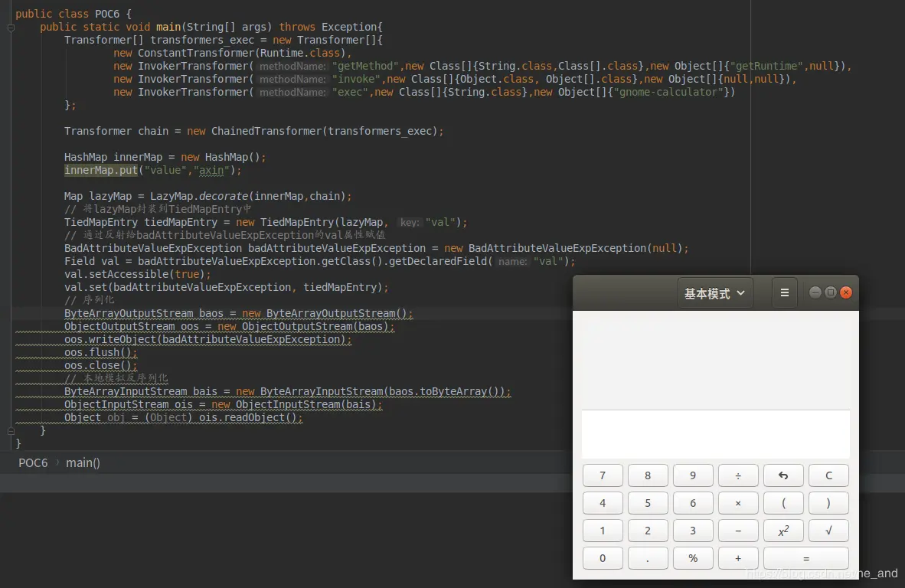Click calculator decimal point button
The width and height of the screenshot is (905, 588).
pos(648,558)
